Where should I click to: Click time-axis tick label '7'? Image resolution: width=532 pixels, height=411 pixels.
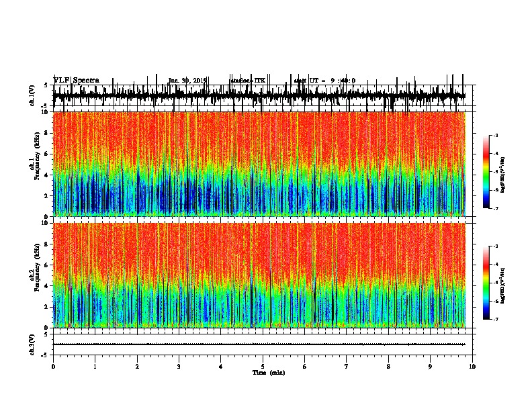347,367
